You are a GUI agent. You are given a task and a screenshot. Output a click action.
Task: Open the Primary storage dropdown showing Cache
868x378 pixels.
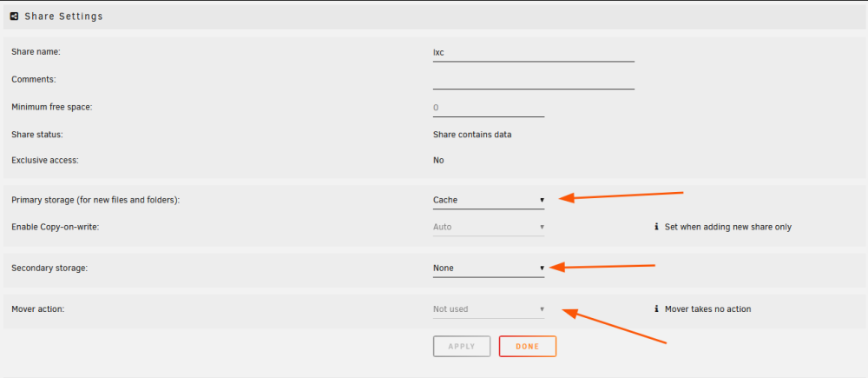point(489,200)
